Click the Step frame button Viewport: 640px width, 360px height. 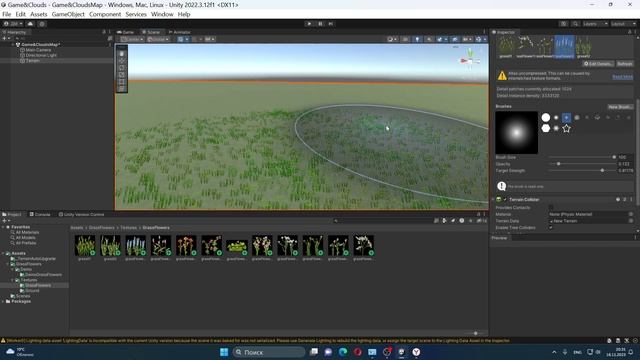pyautogui.click(x=331, y=24)
